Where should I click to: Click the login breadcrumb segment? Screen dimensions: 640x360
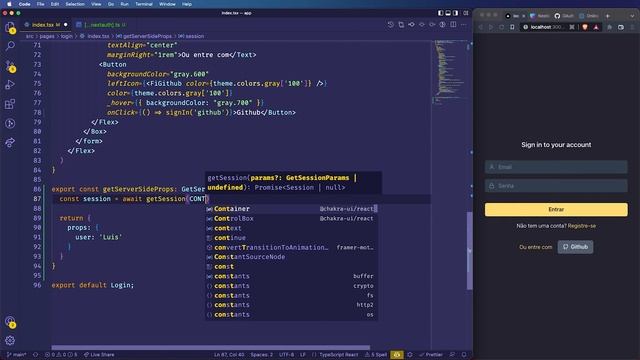[x=67, y=36]
